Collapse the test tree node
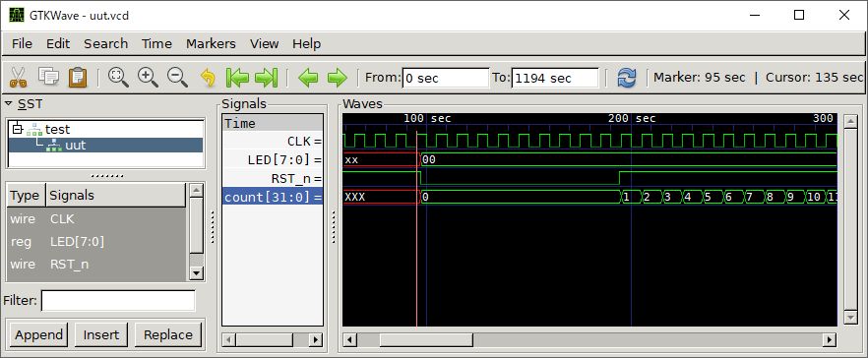This screenshot has width=868, height=358. 17,130
